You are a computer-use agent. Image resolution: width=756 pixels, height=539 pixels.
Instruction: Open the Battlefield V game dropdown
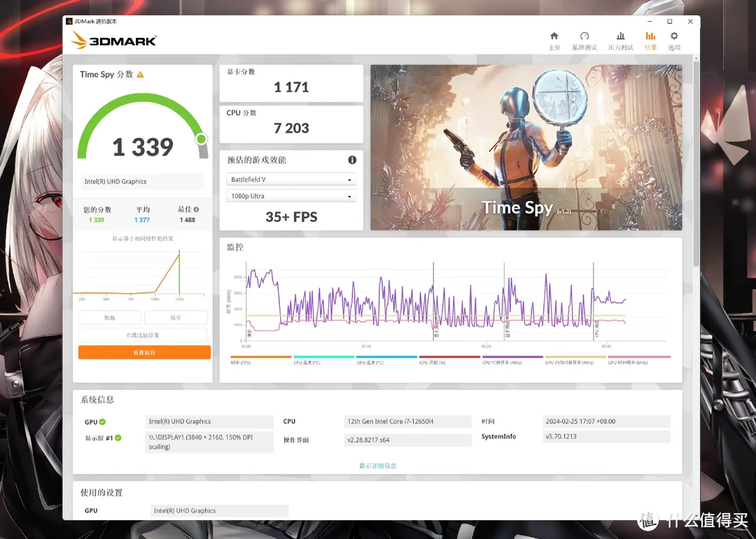(x=291, y=179)
